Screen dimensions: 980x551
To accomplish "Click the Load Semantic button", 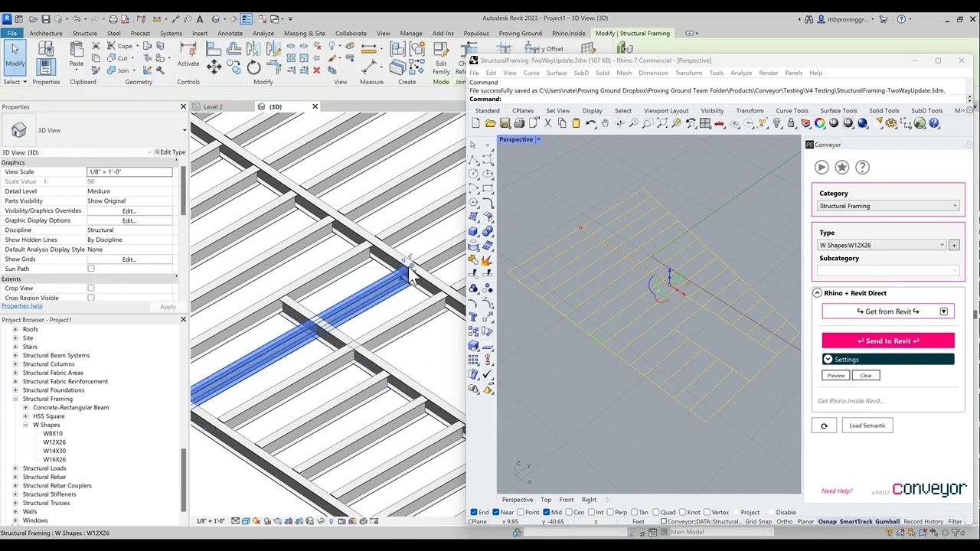I will (867, 425).
